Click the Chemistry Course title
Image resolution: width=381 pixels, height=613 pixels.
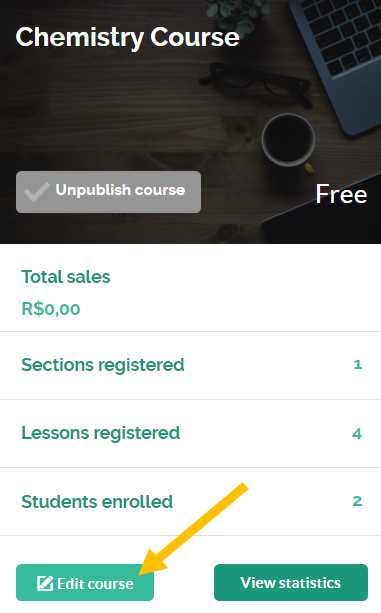(127, 38)
